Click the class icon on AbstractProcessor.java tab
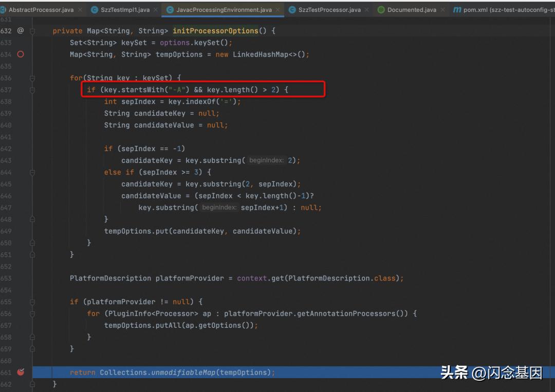Image resolution: width=555 pixels, height=392 pixels. [4, 9]
